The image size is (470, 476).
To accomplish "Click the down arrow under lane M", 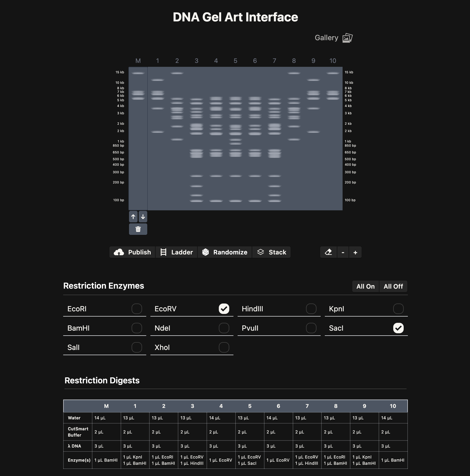I will 143,217.
